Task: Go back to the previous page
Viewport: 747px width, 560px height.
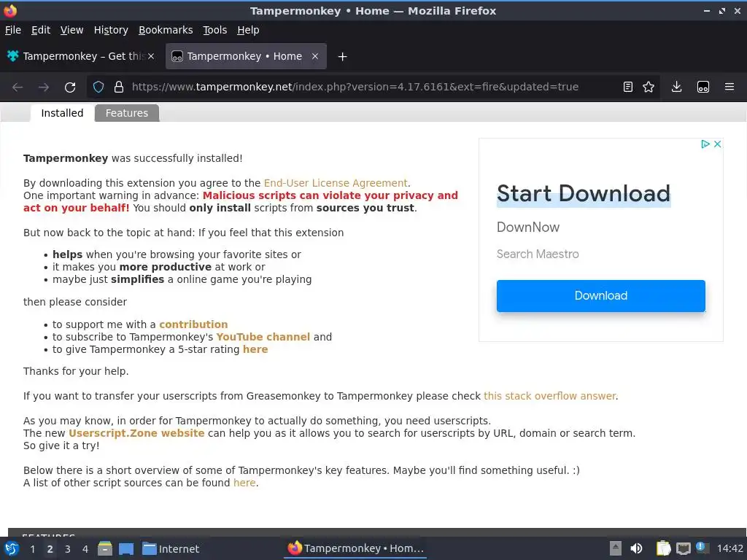Action: pyautogui.click(x=18, y=87)
